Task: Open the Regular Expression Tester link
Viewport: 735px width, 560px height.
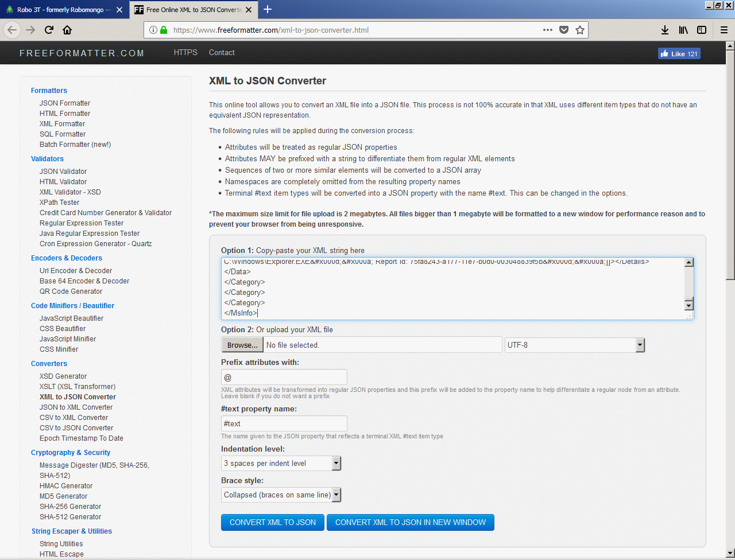Action: coord(82,223)
